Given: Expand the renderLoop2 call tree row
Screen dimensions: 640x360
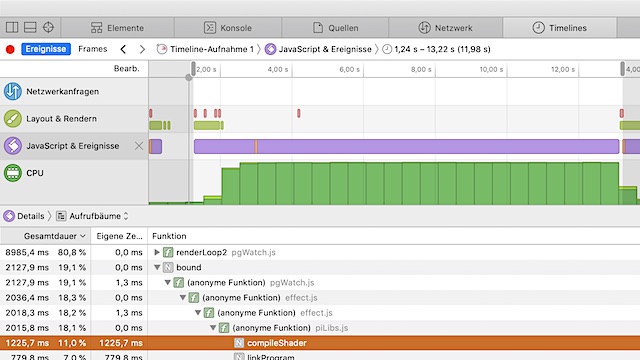Looking at the screenshot, I should (157, 252).
